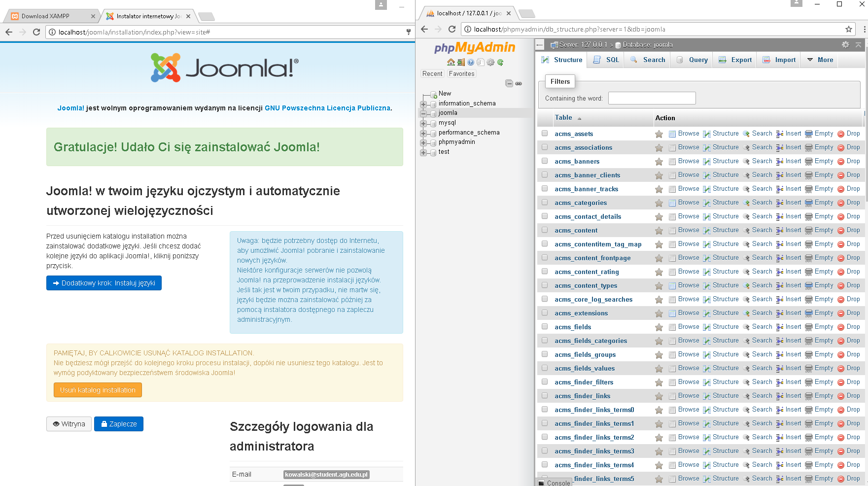Click the Joomla logo
The height and width of the screenshot is (486, 868).
coord(225,68)
